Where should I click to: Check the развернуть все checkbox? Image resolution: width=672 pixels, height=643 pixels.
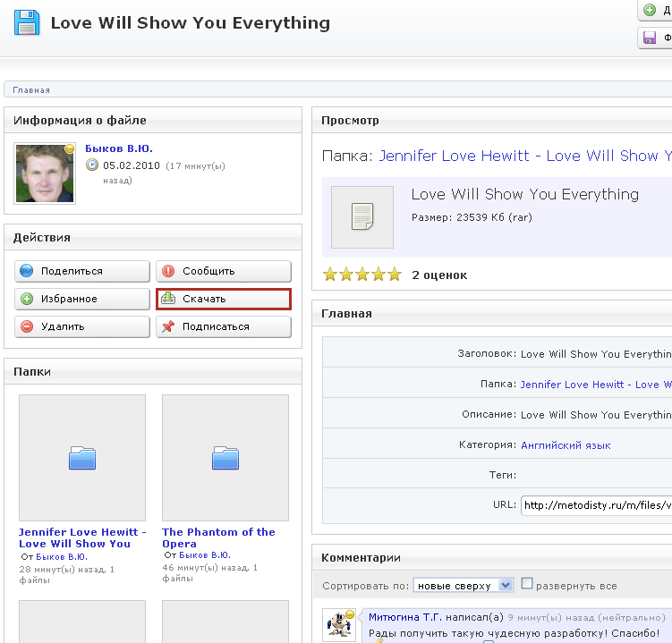527,583
